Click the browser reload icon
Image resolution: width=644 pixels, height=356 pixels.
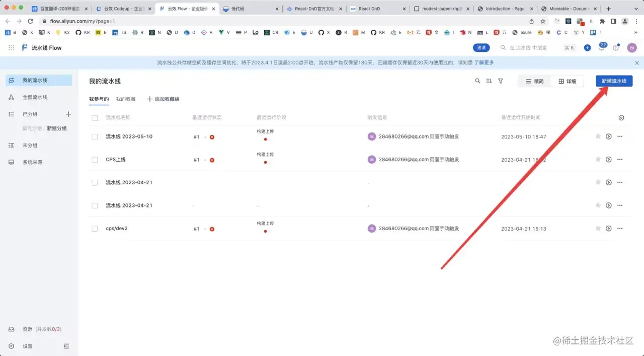[x=30, y=21]
